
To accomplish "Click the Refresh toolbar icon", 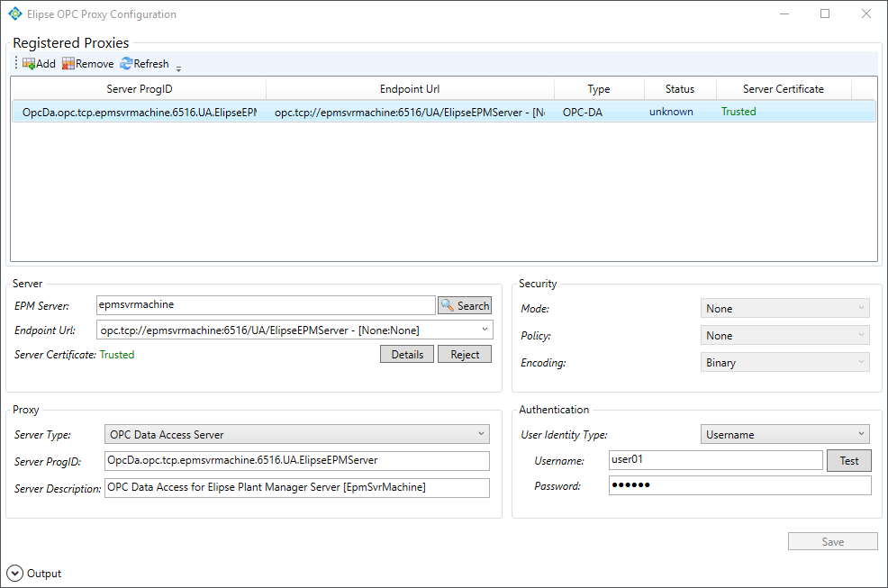I will pyautogui.click(x=126, y=64).
